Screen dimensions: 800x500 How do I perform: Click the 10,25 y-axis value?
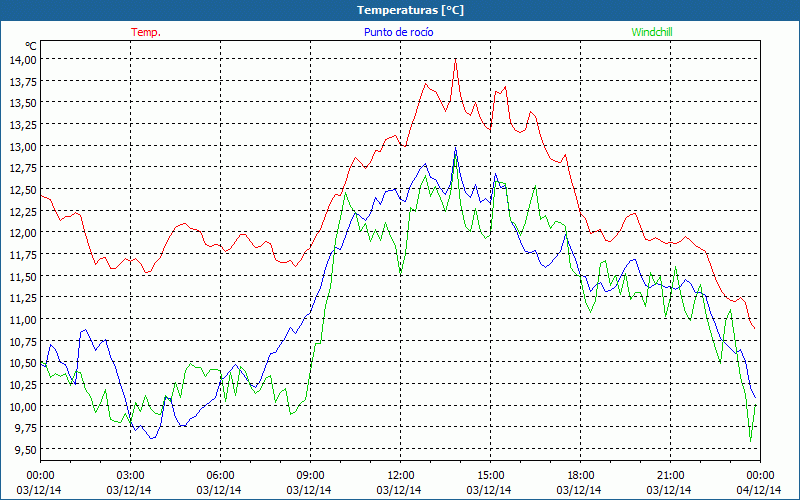pos(23,385)
